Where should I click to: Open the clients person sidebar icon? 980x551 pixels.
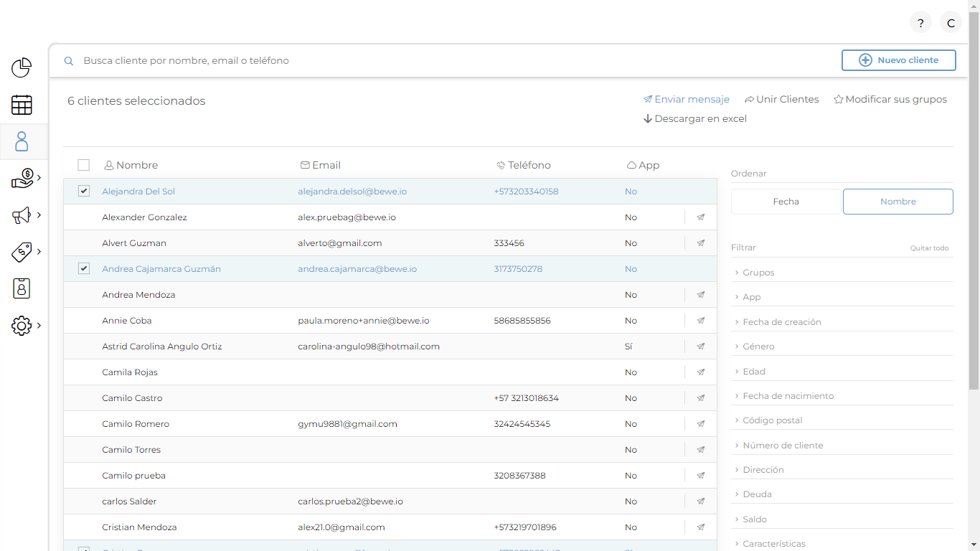tap(22, 141)
